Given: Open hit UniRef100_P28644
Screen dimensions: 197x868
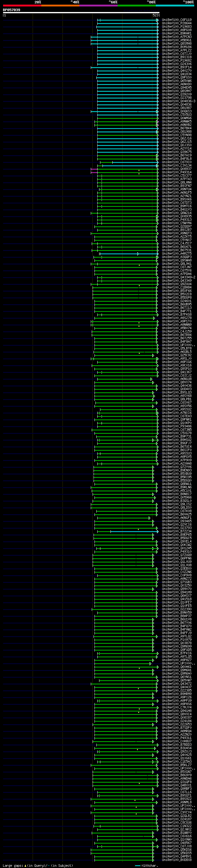Looking at the screenshot, I should 176,23.
